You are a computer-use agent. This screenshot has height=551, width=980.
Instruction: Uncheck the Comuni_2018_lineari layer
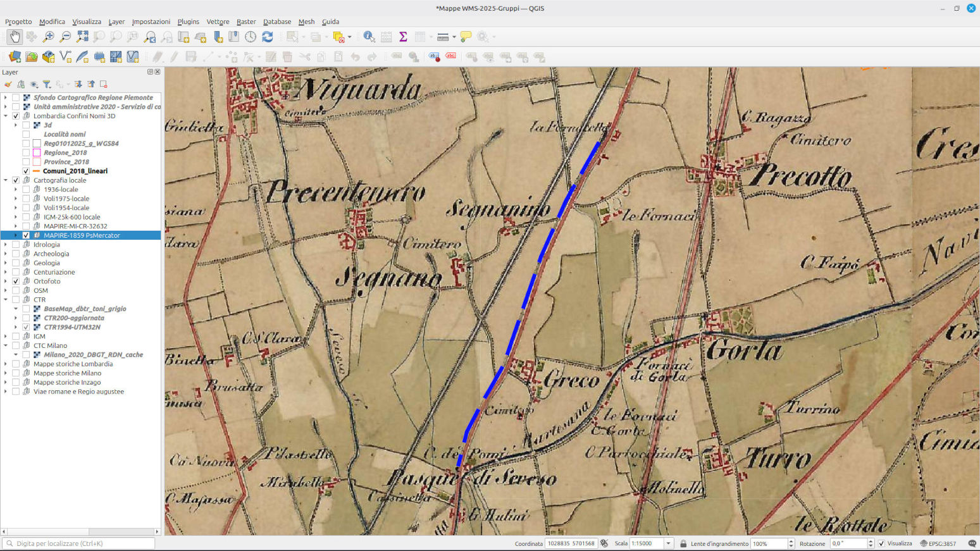[26, 171]
